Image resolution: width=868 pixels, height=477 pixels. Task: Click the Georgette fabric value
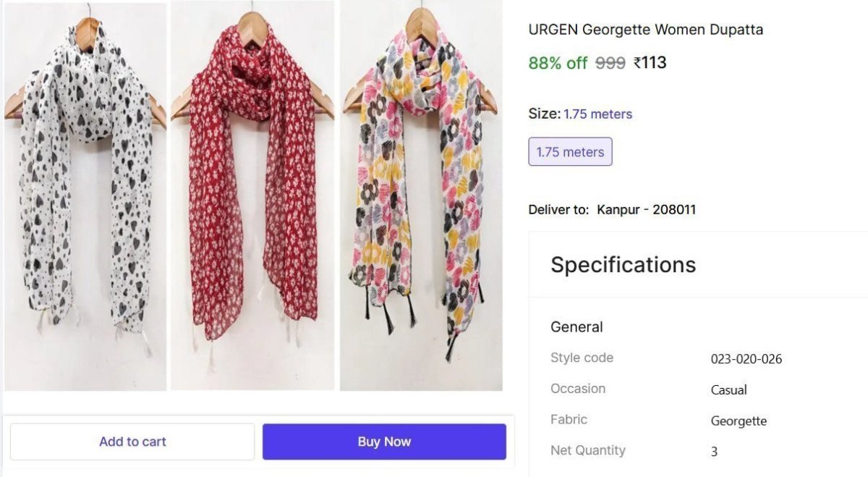click(x=739, y=421)
